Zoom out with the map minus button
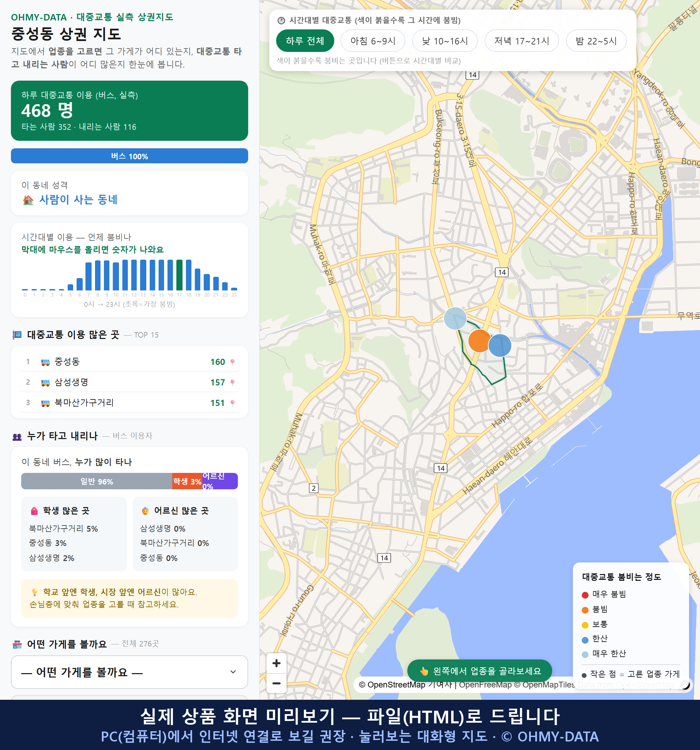The image size is (700, 750). pyautogui.click(x=276, y=683)
